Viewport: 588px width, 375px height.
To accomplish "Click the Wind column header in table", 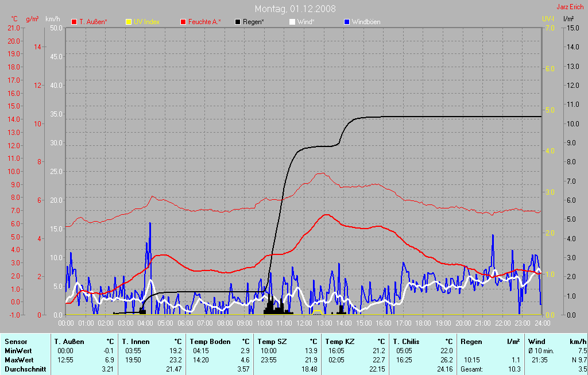I will click(536, 342).
